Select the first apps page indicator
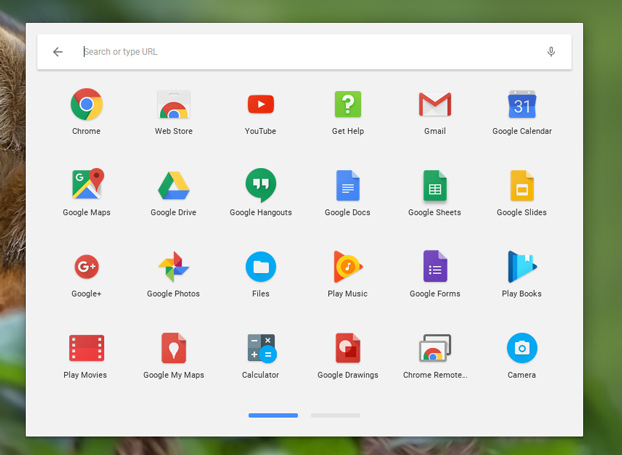The image size is (622, 455). (273, 415)
